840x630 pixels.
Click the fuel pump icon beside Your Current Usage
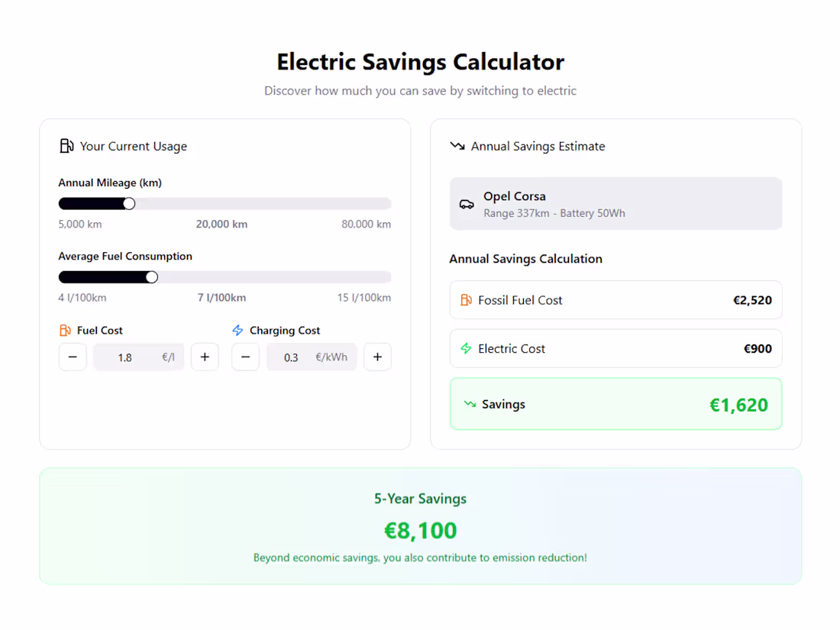pyautogui.click(x=67, y=145)
